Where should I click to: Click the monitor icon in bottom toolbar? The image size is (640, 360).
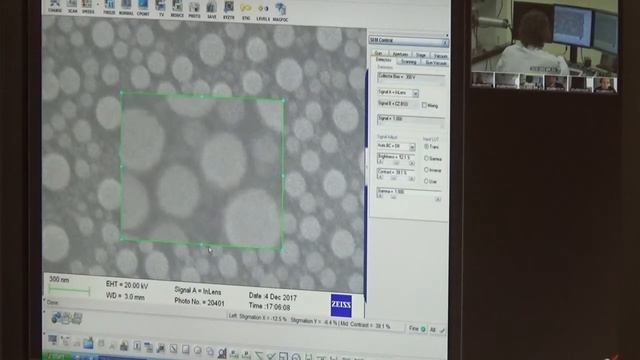click(x=53, y=340)
